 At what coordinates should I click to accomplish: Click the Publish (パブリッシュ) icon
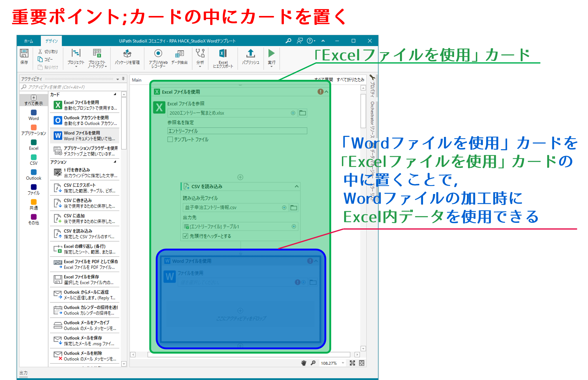point(251,53)
